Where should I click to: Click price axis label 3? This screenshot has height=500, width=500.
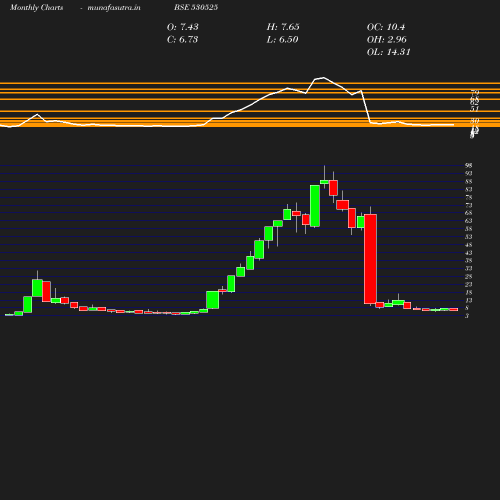(467, 316)
